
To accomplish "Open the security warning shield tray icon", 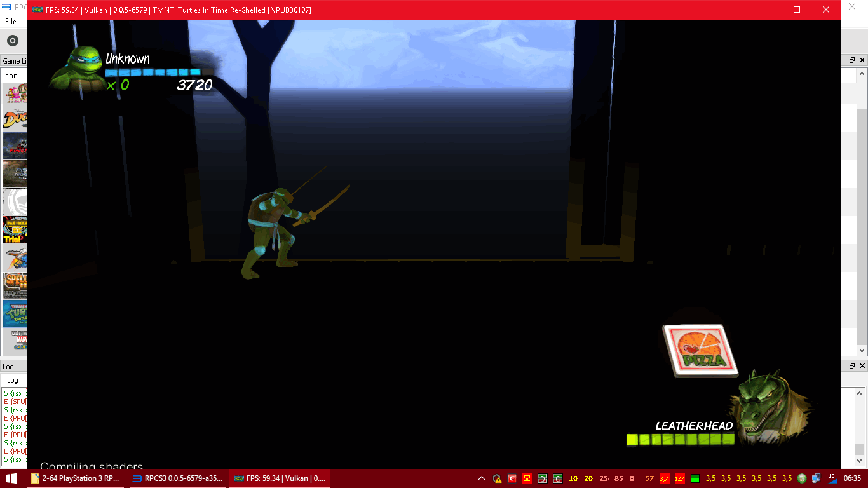I will pyautogui.click(x=498, y=478).
